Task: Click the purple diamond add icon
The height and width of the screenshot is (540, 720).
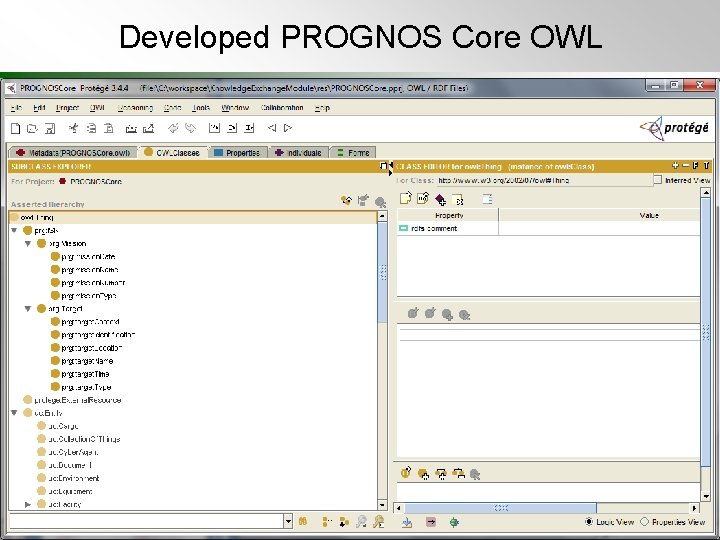Action: (440, 199)
